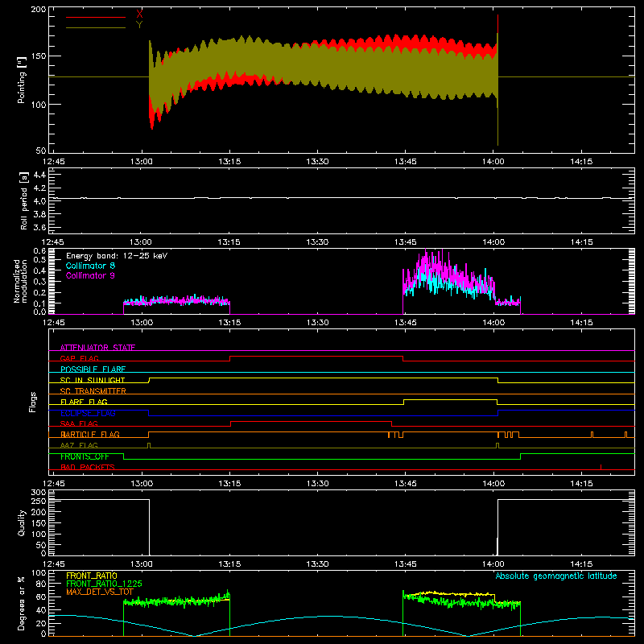This screenshot has height=644, width=644.
Task: Click the green FRONT_RATIO_1225 legend entry
Action: click(x=104, y=584)
